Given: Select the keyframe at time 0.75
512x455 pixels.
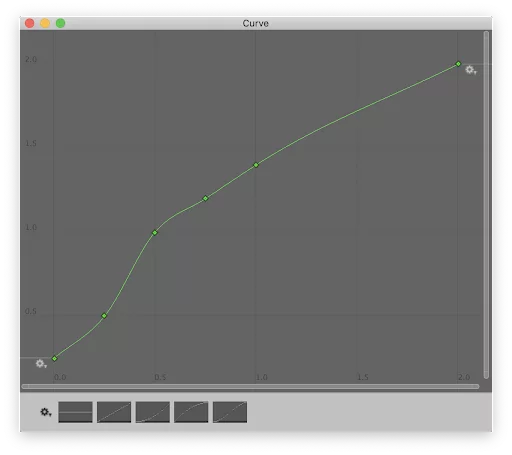Looking at the screenshot, I should pos(205,198).
